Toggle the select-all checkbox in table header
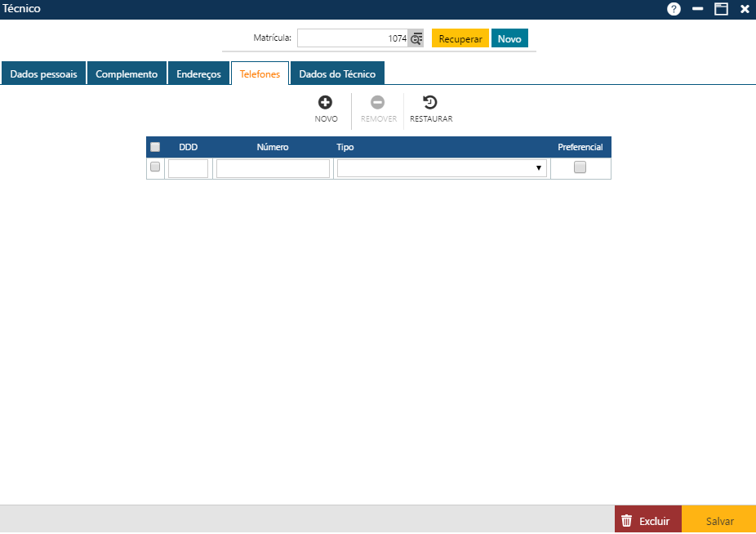Screen dimensions: 756x534 pyautogui.click(x=155, y=147)
